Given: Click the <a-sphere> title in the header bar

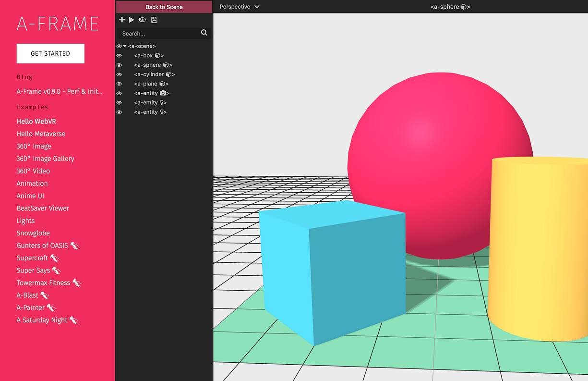Looking at the screenshot, I should pyautogui.click(x=450, y=7).
